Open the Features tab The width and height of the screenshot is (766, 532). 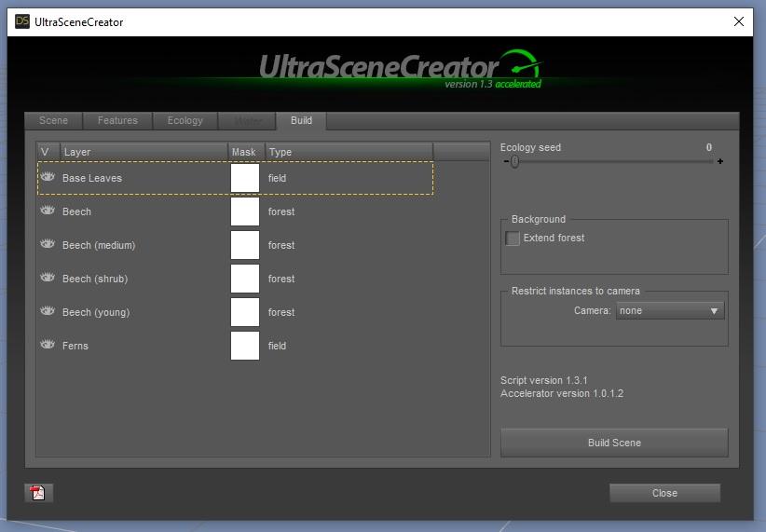pos(117,121)
